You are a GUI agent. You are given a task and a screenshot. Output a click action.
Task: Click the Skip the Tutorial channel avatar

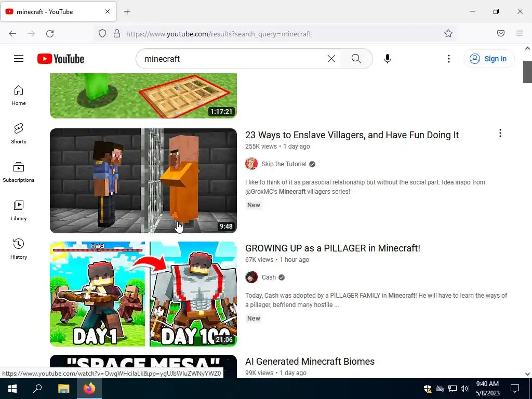click(x=251, y=164)
